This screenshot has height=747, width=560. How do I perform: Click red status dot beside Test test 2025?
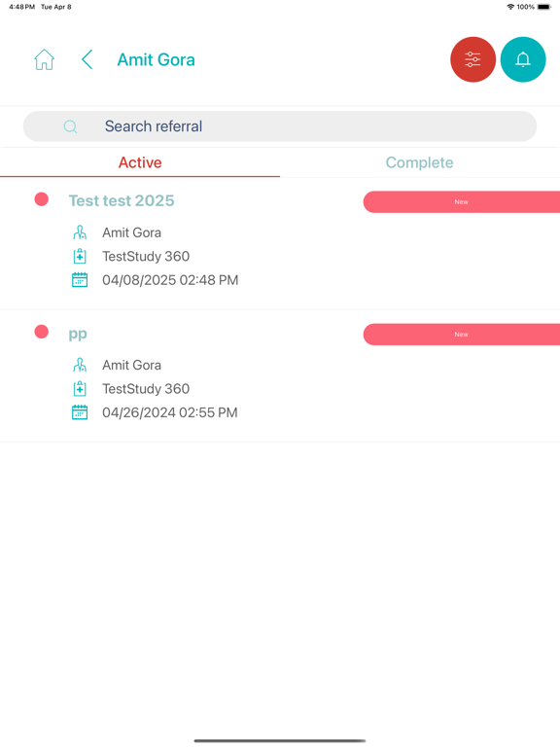click(x=42, y=199)
